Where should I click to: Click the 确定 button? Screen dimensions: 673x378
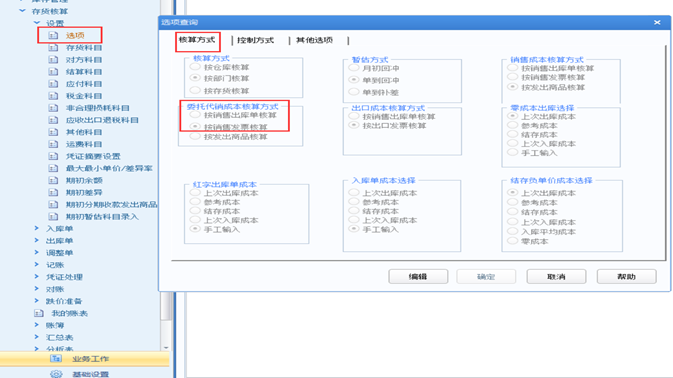coord(486,277)
